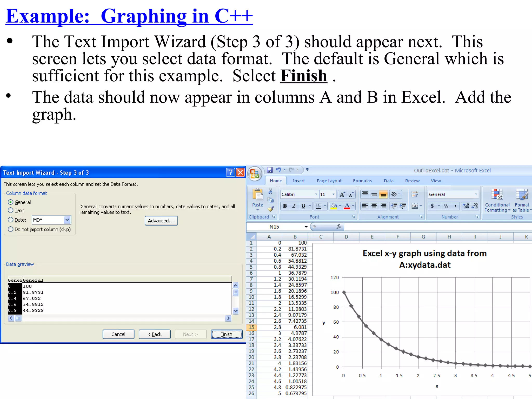
Task: Apply cell borders with Borders icon
Action: [318, 206]
